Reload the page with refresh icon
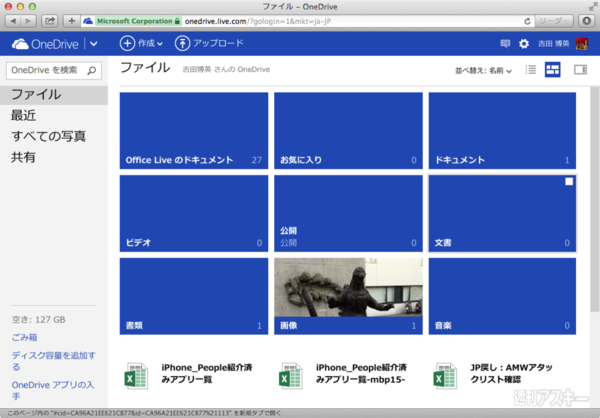Screen dimensions: 600x418 [527, 21]
